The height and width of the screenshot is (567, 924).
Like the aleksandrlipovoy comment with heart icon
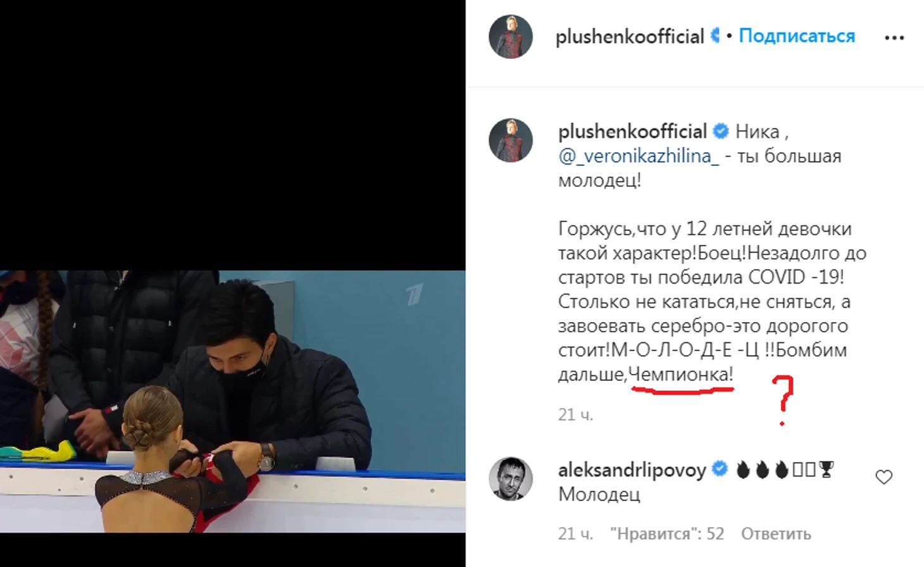tap(883, 477)
